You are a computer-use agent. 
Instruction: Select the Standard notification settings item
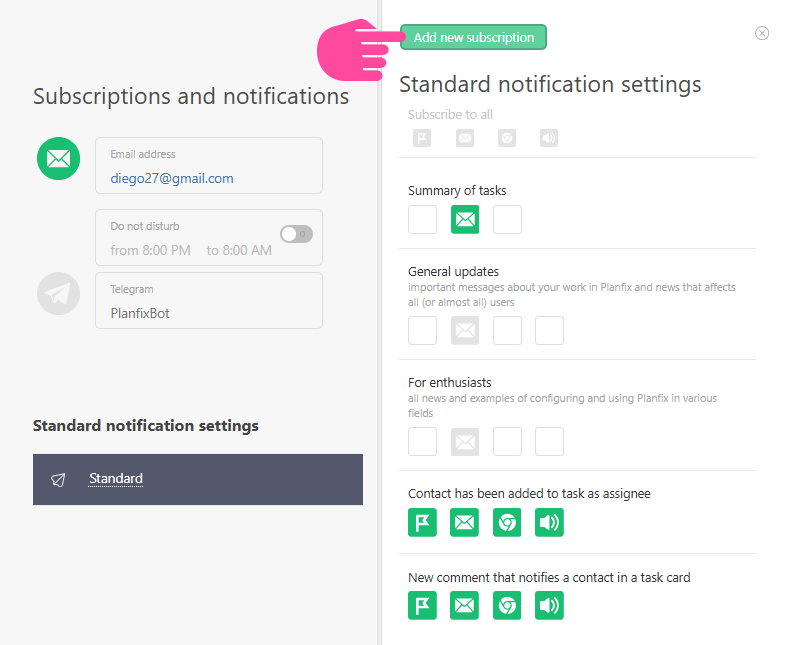click(x=116, y=479)
